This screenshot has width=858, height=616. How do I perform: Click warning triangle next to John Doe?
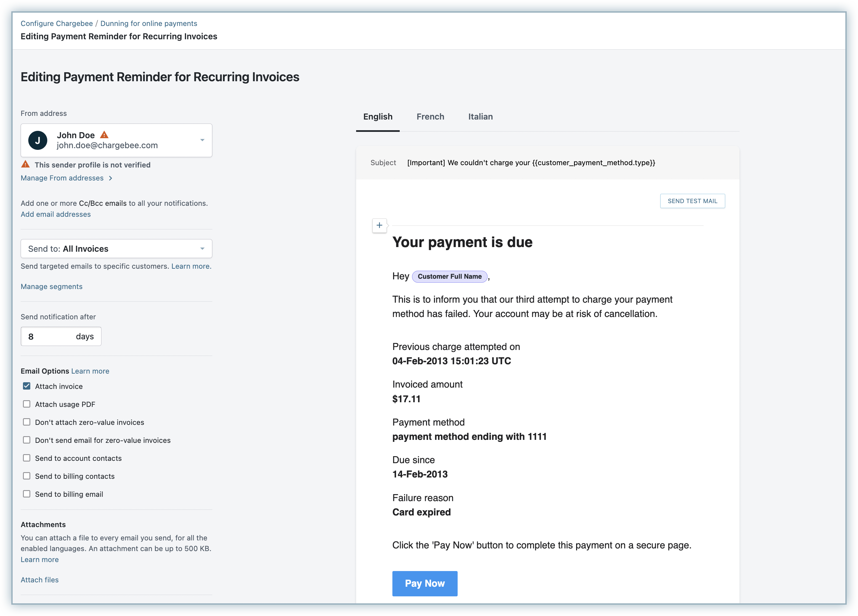(x=105, y=135)
